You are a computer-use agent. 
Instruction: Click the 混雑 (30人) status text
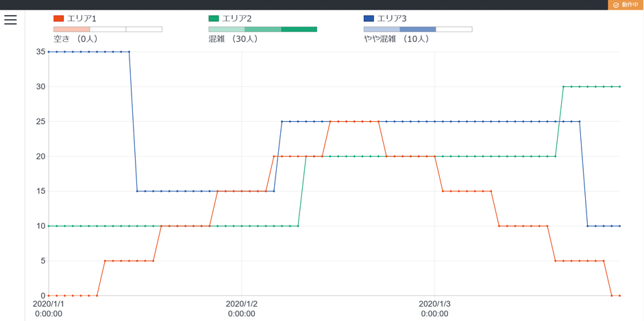coord(233,39)
